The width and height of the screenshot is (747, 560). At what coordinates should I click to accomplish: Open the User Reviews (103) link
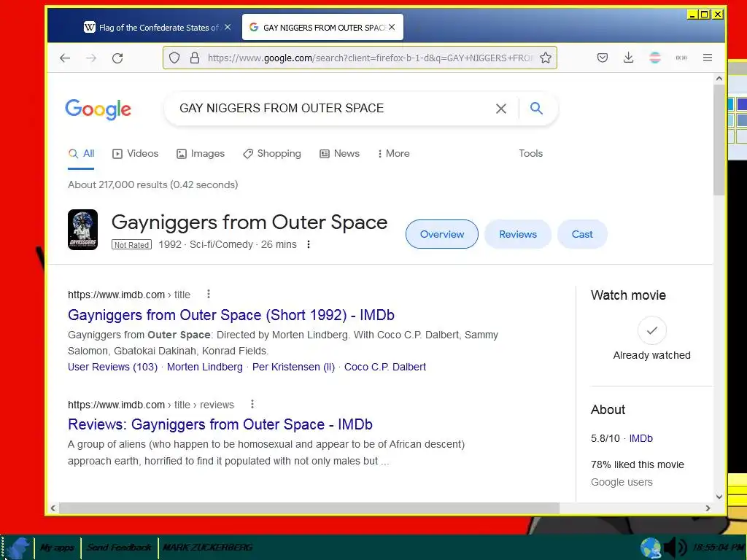coord(112,367)
